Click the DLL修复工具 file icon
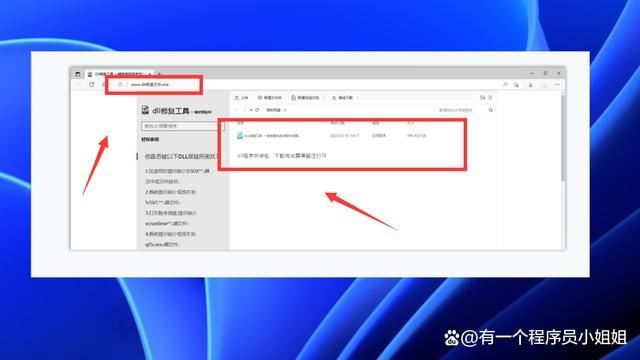Screen dimensions: 640x360 pyautogui.click(x=240, y=136)
